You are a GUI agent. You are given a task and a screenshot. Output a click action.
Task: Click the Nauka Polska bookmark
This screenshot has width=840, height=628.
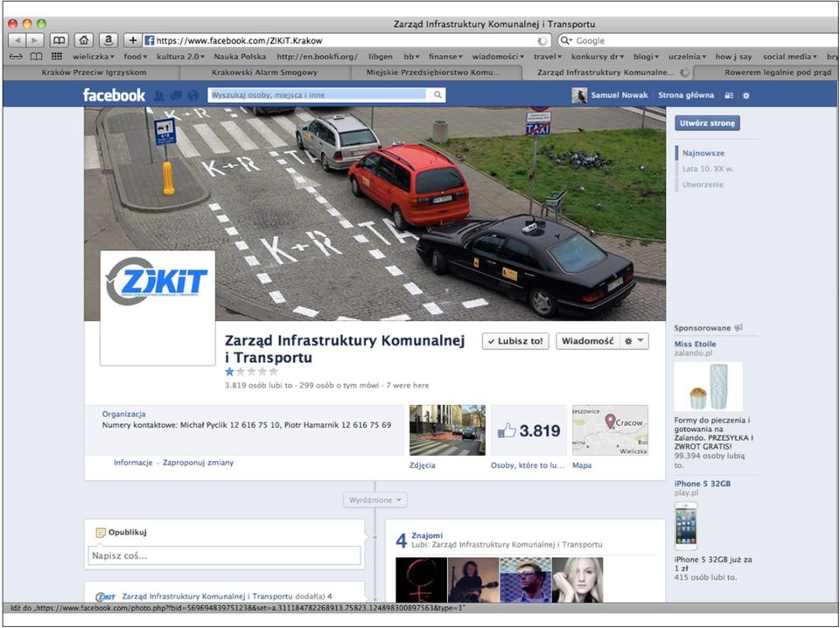[x=240, y=57]
